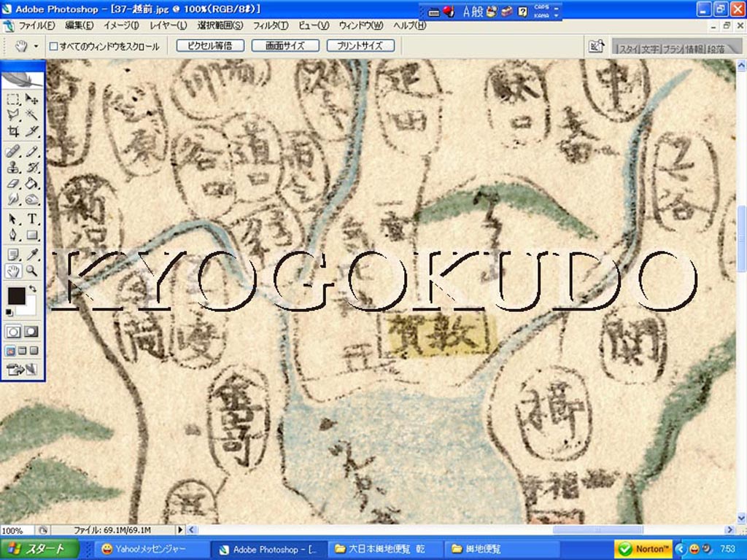The height and width of the screenshot is (560, 747).
Task: Open the Notes tool
Action: [x=13, y=255]
